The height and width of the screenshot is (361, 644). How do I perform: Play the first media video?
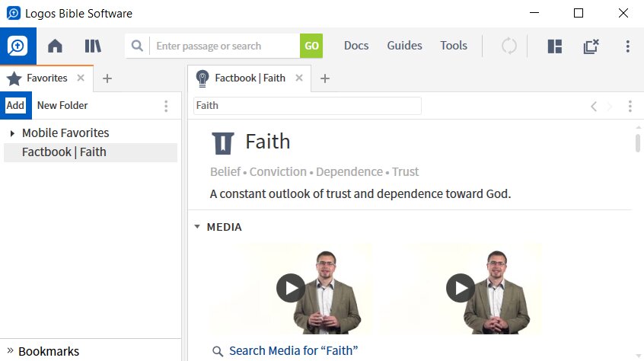(x=291, y=289)
